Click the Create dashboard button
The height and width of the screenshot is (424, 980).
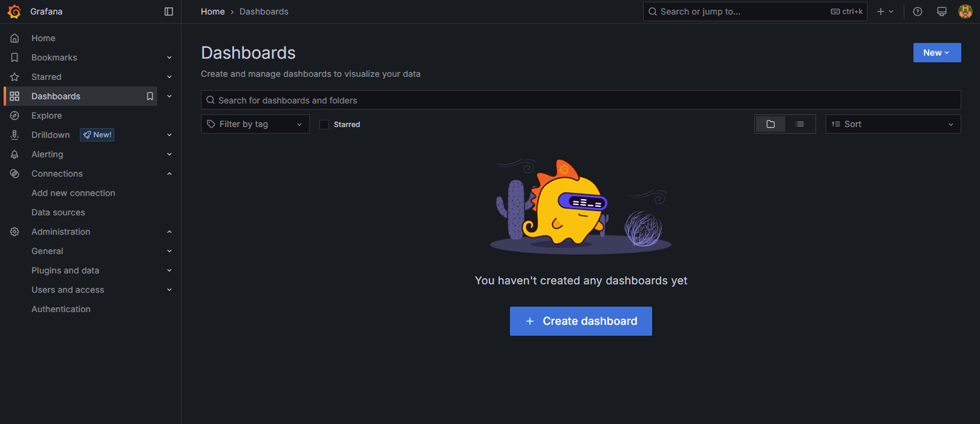point(581,321)
